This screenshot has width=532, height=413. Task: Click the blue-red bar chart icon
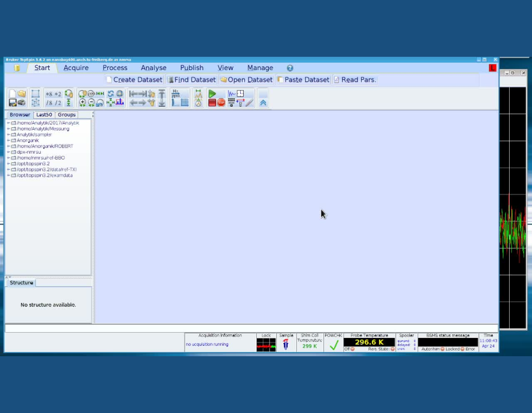coord(119,102)
